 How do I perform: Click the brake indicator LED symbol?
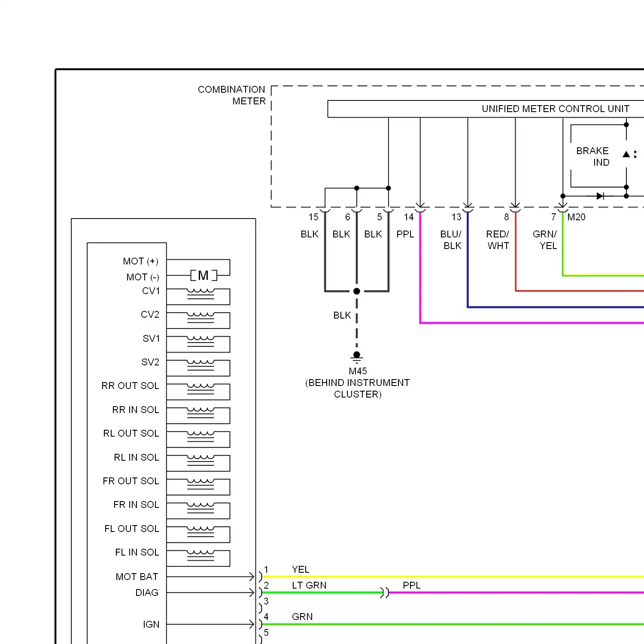point(629,154)
